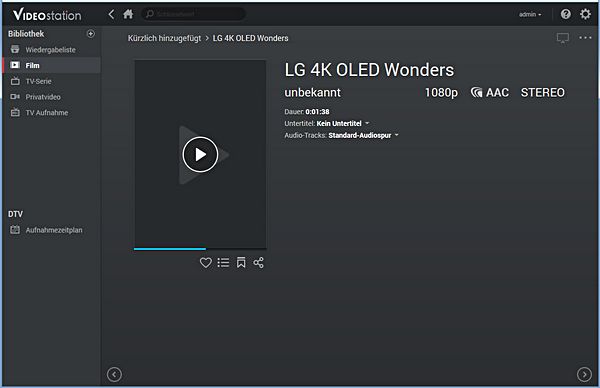Click the 1080p resolution label
Image resolution: width=600 pixels, height=388 pixels.
point(441,93)
